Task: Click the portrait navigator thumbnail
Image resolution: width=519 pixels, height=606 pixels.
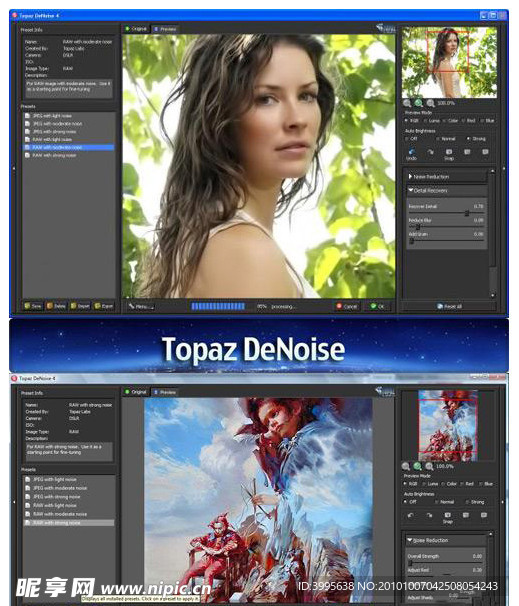Action: click(449, 62)
